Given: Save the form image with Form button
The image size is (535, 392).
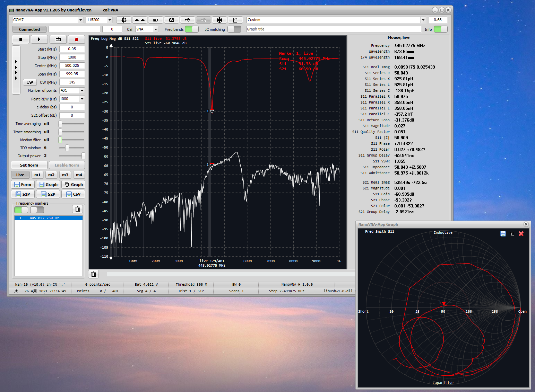Looking at the screenshot, I should (23, 185).
